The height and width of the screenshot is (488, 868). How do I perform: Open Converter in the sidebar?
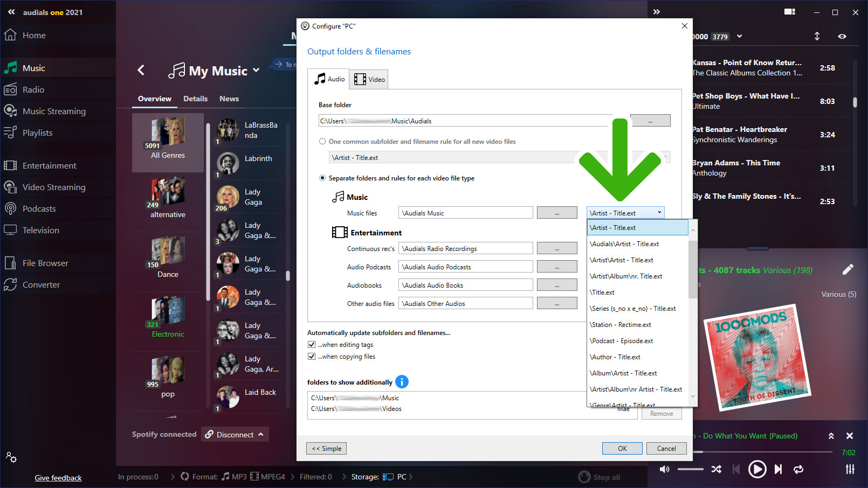pos(41,285)
